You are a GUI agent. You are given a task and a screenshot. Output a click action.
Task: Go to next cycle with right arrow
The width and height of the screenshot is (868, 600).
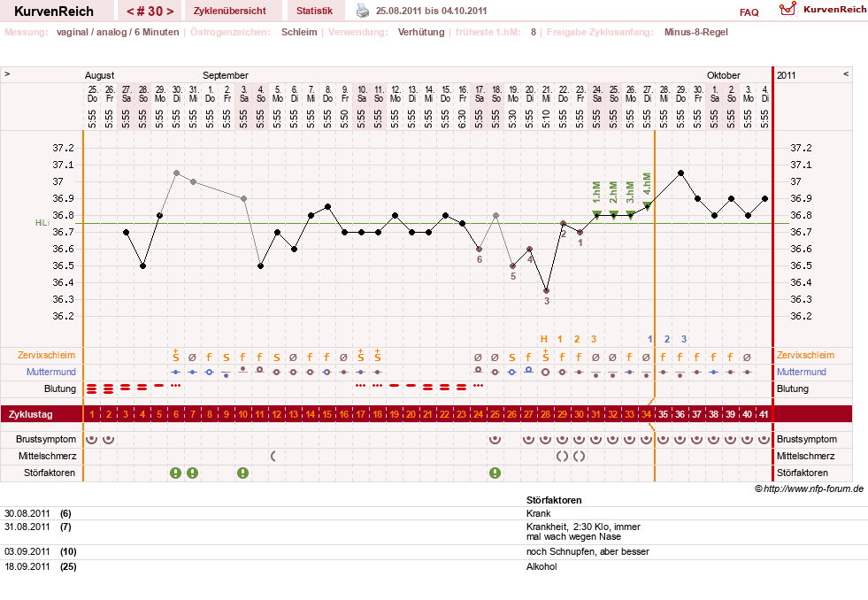tap(170, 12)
